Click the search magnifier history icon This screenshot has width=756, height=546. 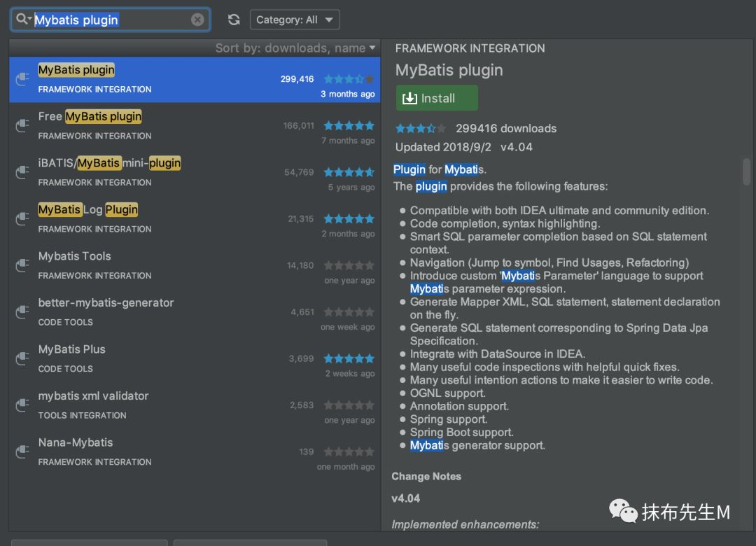pyautogui.click(x=23, y=20)
